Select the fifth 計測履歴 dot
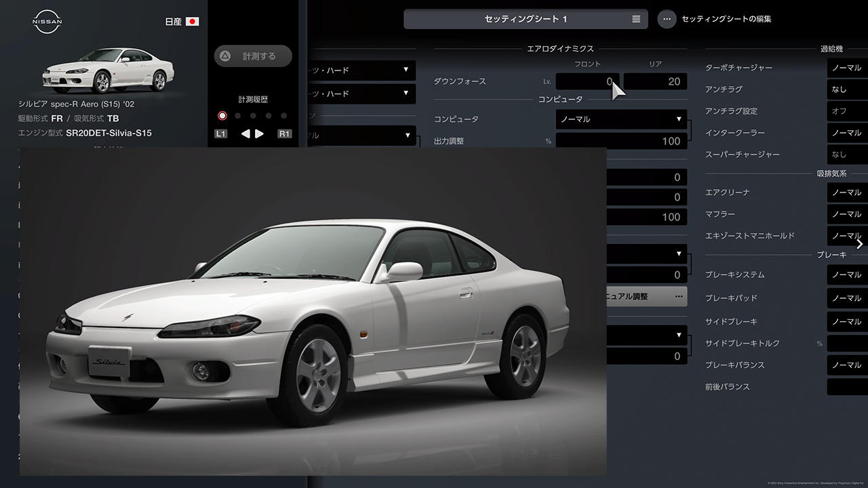The height and width of the screenshot is (488, 868). click(x=283, y=116)
